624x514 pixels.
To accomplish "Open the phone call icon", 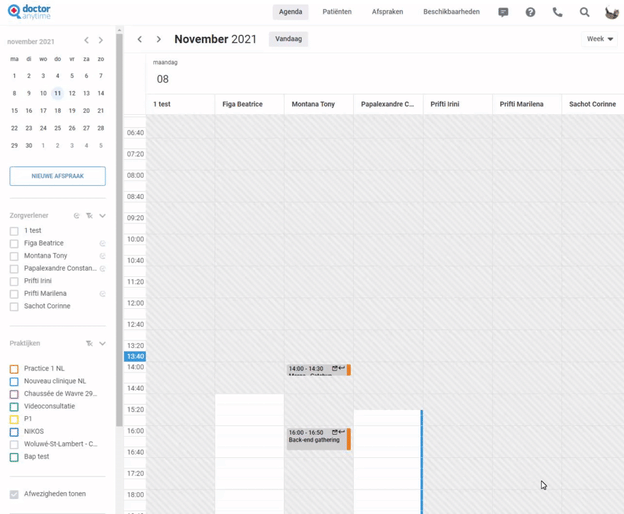I will [x=557, y=12].
